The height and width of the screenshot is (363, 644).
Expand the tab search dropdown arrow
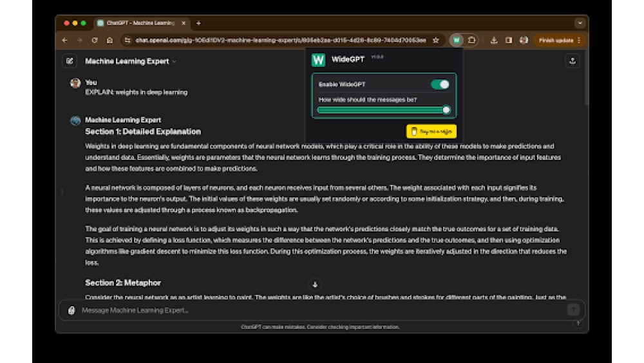(580, 23)
